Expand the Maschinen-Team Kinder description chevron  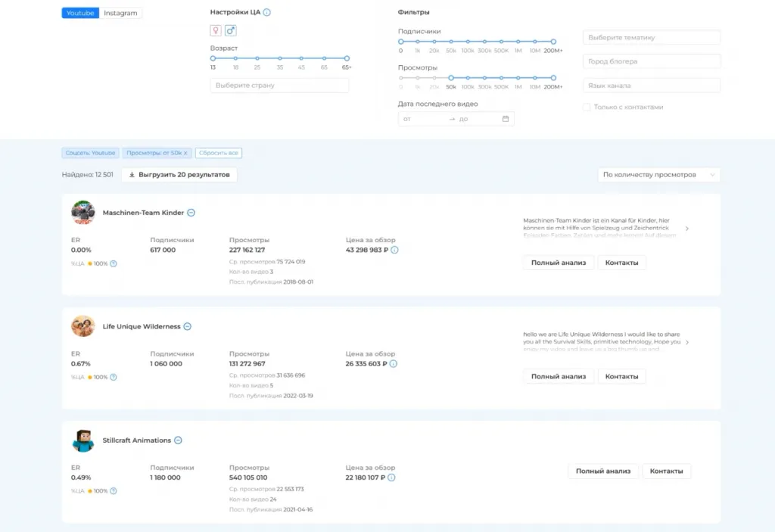click(687, 229)
